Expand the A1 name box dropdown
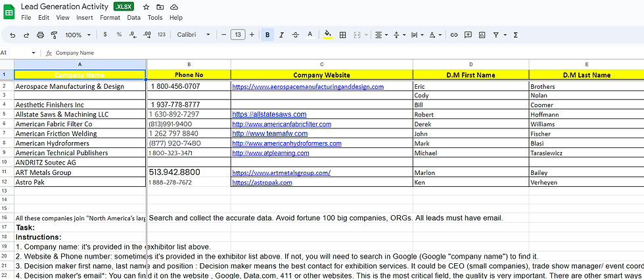Viewport: 644px width, 279px height. pyautogui.click(x=34, y=53)
